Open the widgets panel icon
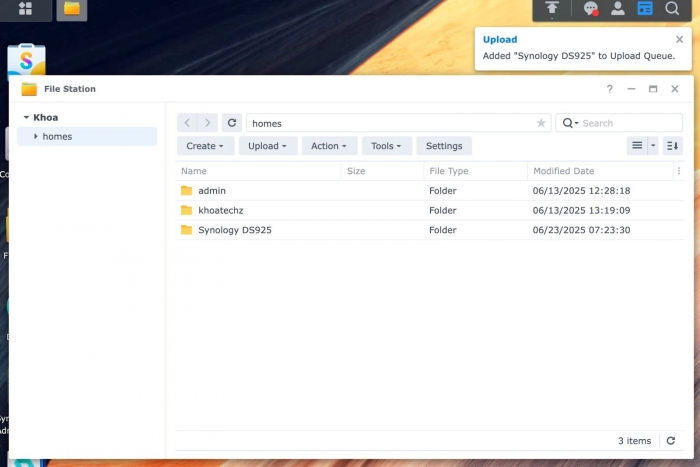Viewport: 700px width, 467px height. (x=645, y=8)
